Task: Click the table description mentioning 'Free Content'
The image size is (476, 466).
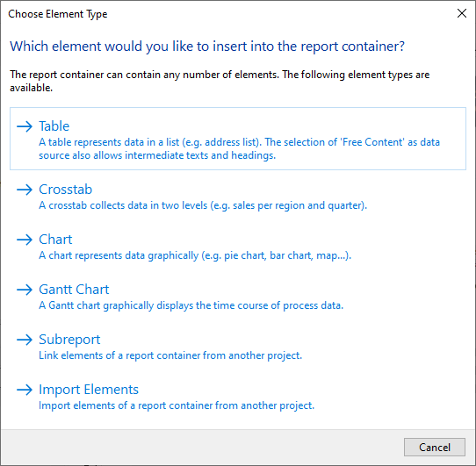Action: (x=239, y=148)
